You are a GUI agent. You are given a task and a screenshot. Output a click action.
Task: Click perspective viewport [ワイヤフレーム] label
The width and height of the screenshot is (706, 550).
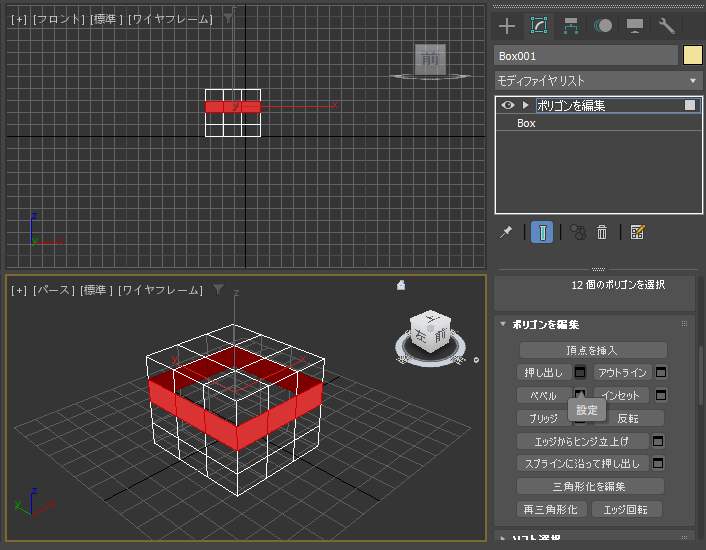pyautogui.click(x=160, y=290)
